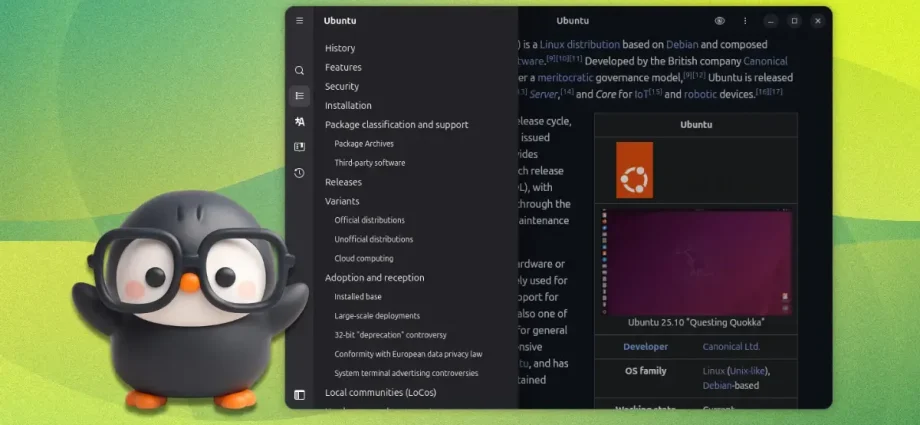Click the sidebar title Ubuntu
The height and width of the screenshot is (425, 920).
(340, 21)
